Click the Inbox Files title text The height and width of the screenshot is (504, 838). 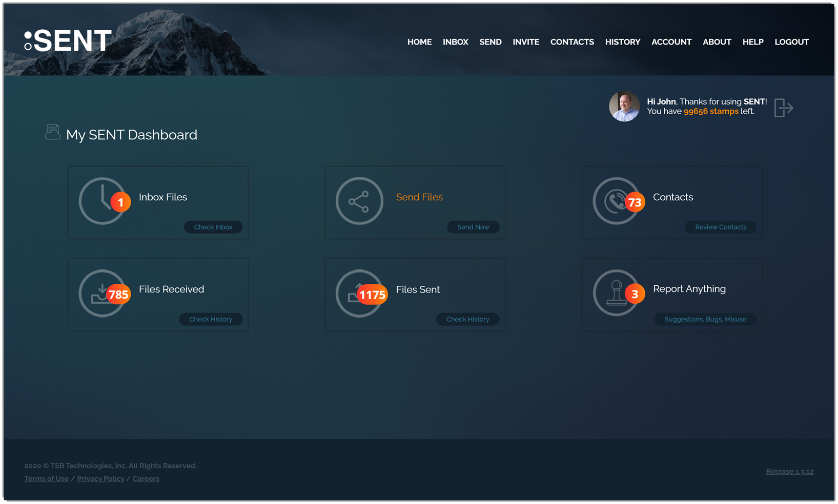[x=163, y=197]
